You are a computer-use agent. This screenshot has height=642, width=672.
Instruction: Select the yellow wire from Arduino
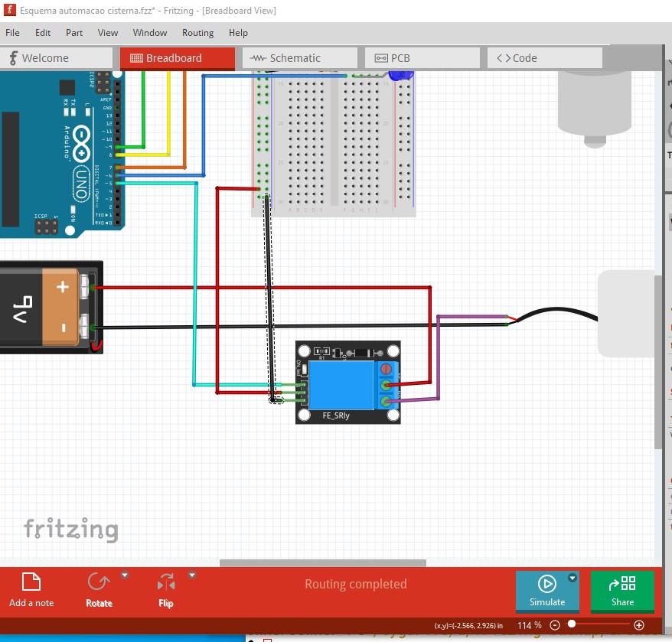point(169,113)
